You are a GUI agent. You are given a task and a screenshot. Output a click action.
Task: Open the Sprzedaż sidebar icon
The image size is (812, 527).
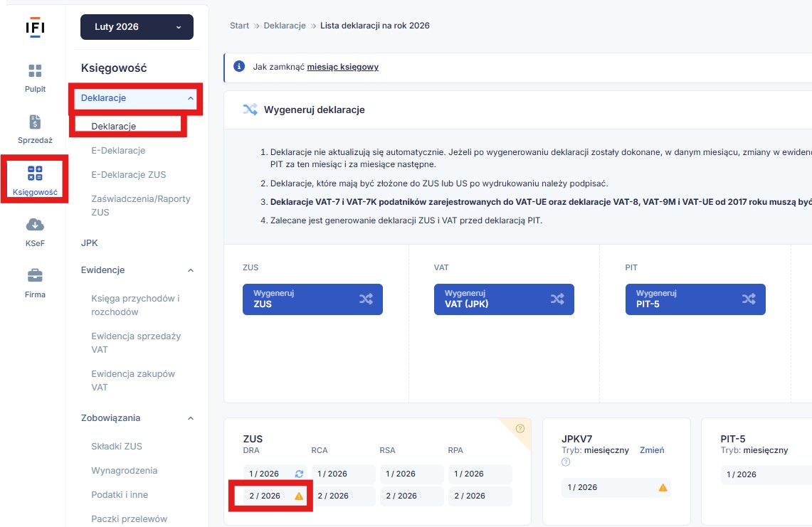coord(35,122)
